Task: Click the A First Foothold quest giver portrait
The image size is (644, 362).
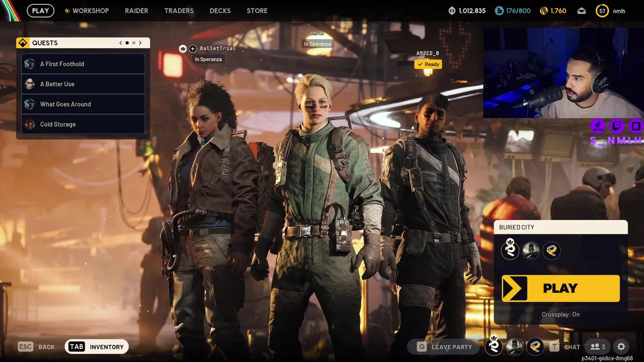Action: point(30,64)
